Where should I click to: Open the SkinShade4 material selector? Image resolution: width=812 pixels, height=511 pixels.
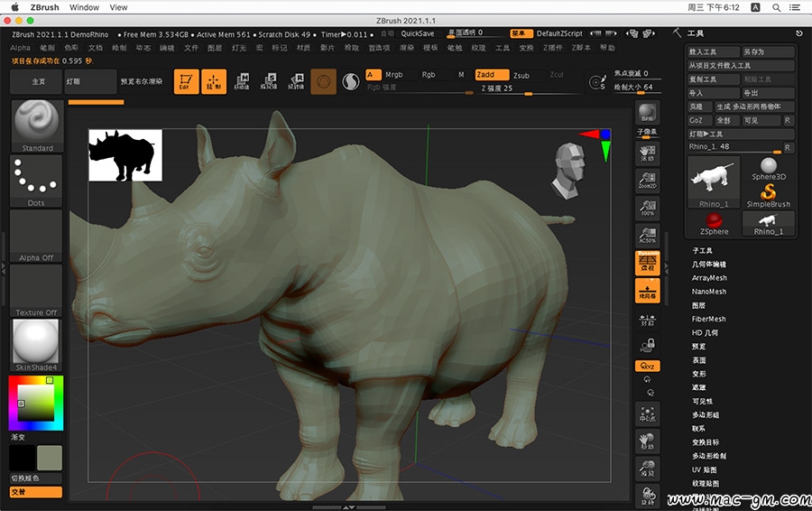(x=36, y=345)
